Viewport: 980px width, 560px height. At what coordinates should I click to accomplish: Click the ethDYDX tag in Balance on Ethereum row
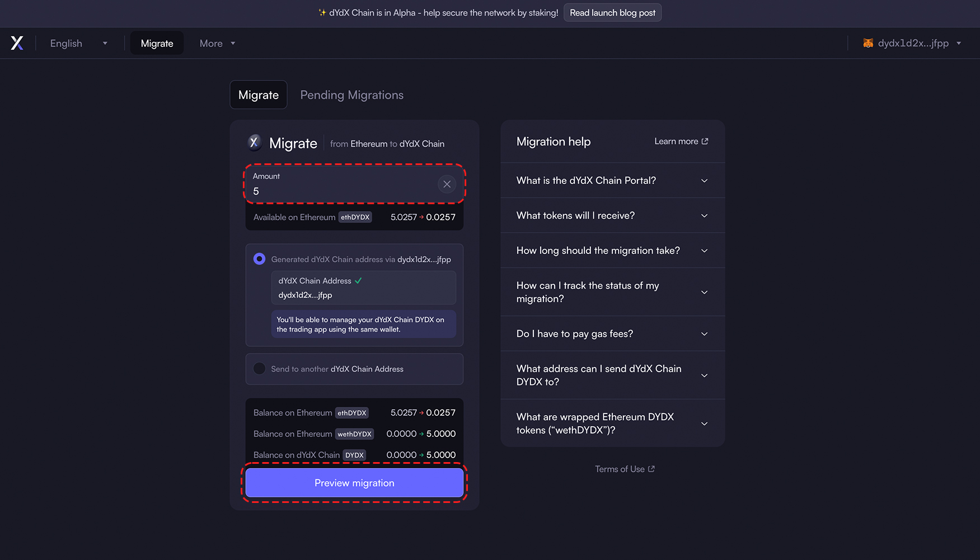coord(352,413)
